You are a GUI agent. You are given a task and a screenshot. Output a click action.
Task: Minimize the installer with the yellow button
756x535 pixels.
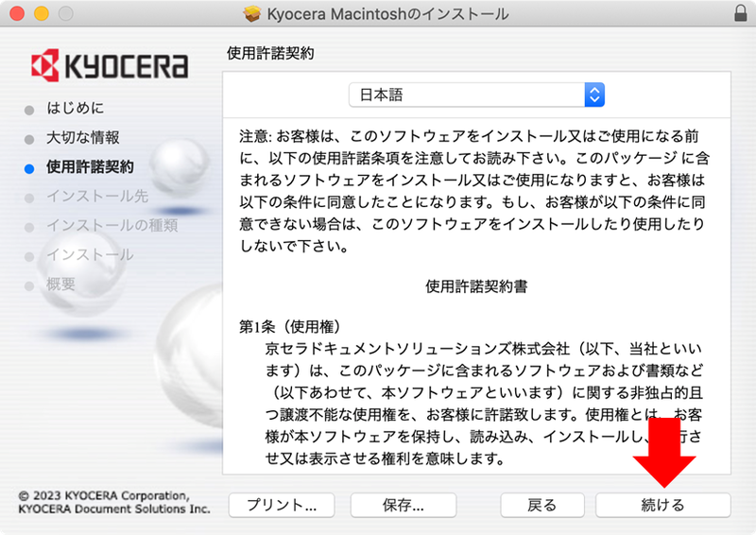pyautogui.click(x=42, y=13)
